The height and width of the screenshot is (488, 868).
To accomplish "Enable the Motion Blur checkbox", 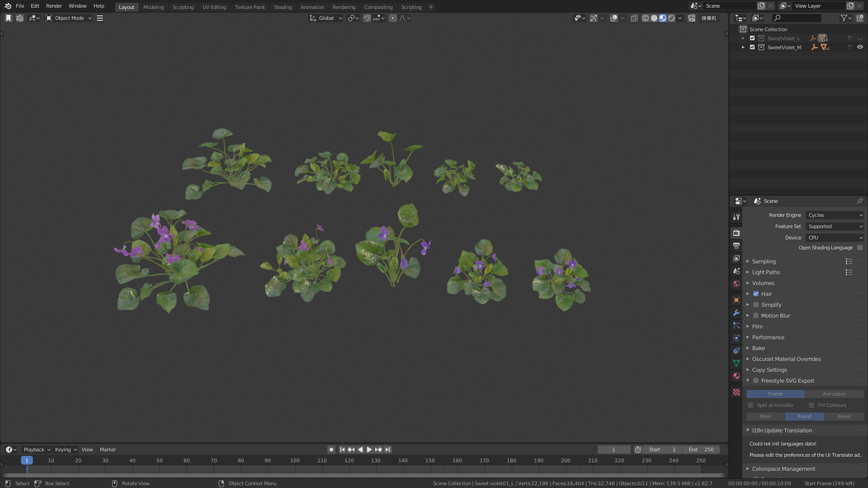I will click(x=756, y=315).
